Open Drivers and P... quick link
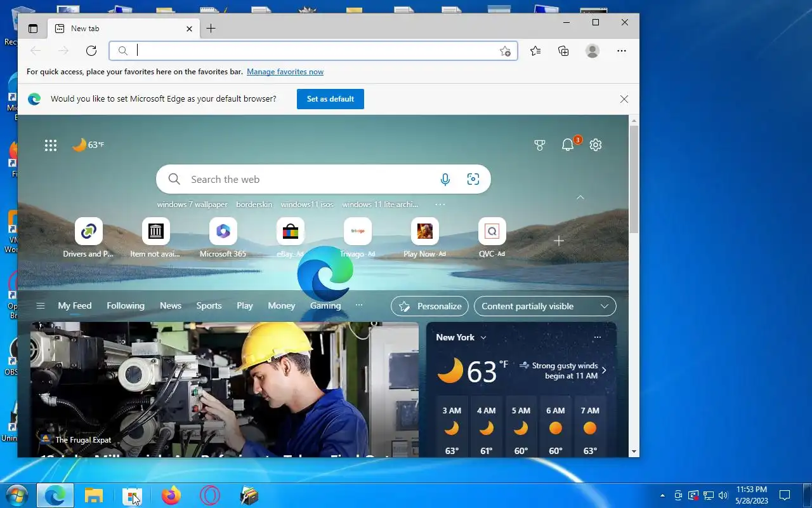812x508 pixels. click(88, 238)
